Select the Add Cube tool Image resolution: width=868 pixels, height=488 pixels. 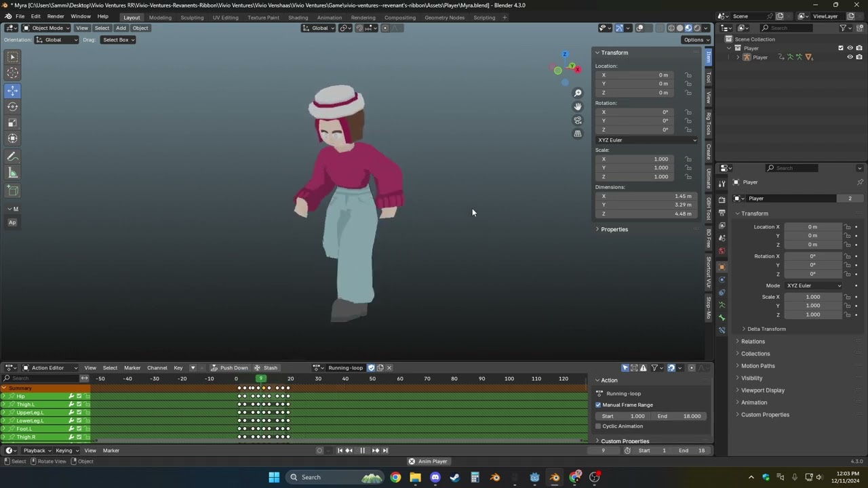[x=12, y=190]
